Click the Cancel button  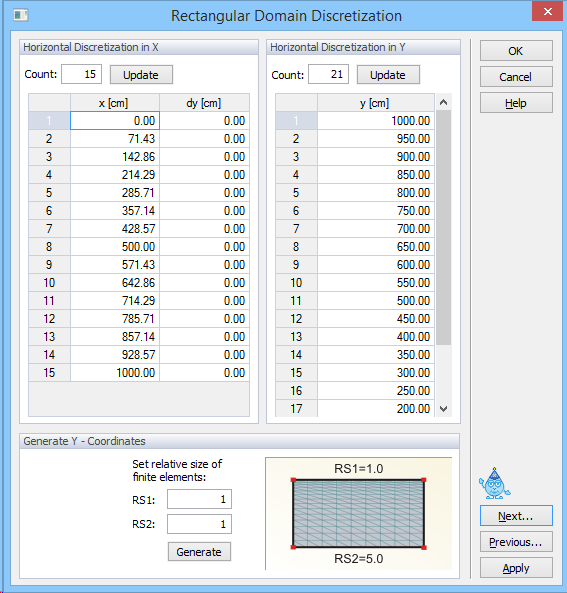(516, 77)
